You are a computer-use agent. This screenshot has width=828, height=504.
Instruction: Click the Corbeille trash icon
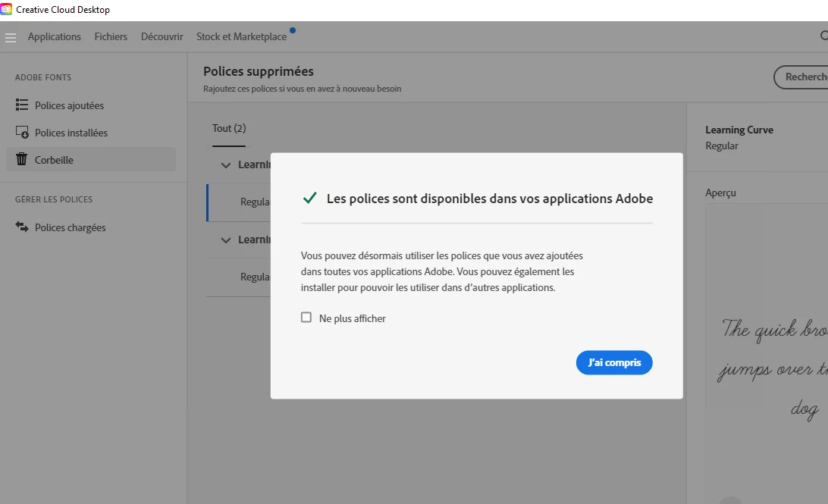coord(22,159)
